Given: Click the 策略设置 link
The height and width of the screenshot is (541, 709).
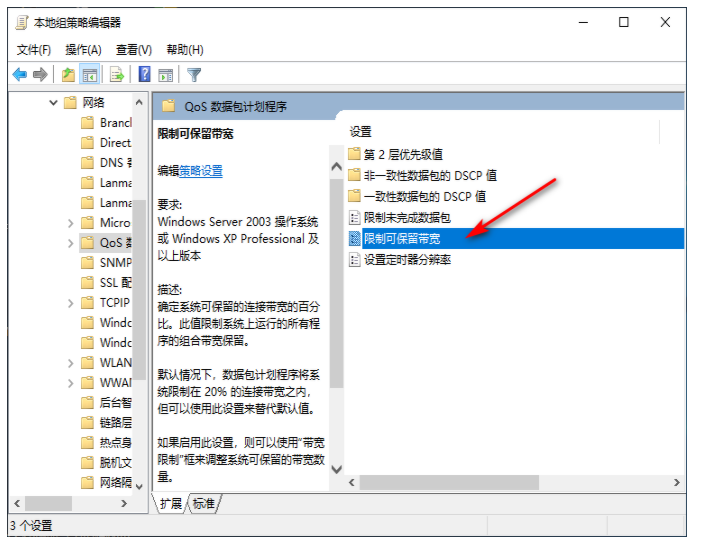Looking at the screenshot, I should point(201,171).
